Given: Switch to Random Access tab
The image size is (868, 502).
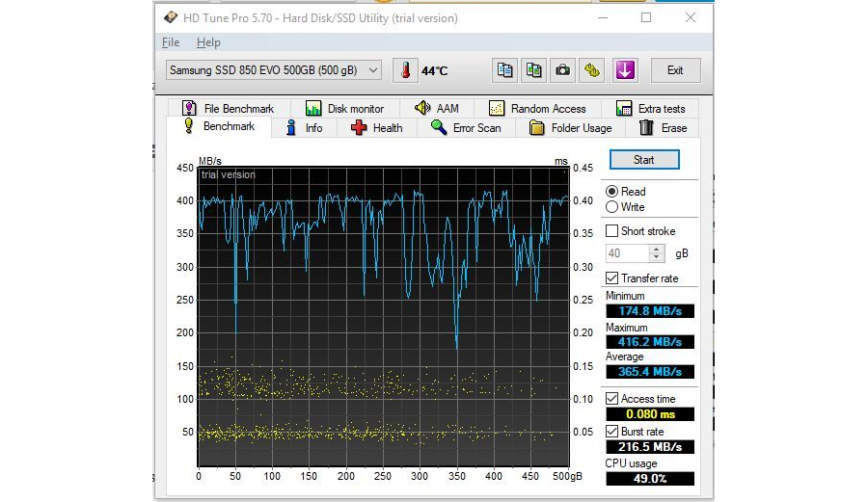Looking at the screenshot, I should tap(537, 108).
